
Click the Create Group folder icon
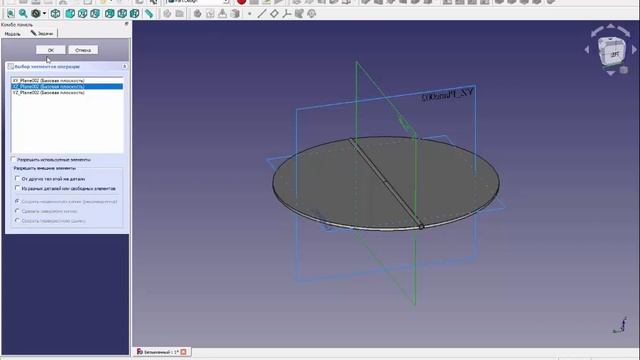click(180, 14)
